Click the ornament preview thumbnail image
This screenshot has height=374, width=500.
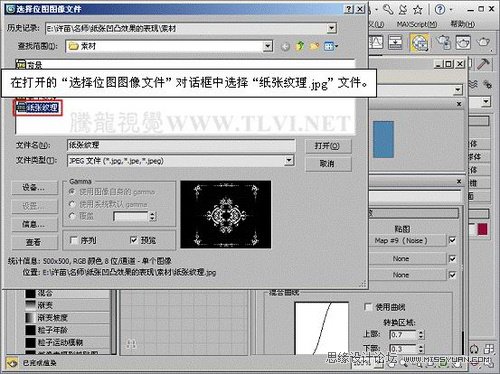(226, 215)
